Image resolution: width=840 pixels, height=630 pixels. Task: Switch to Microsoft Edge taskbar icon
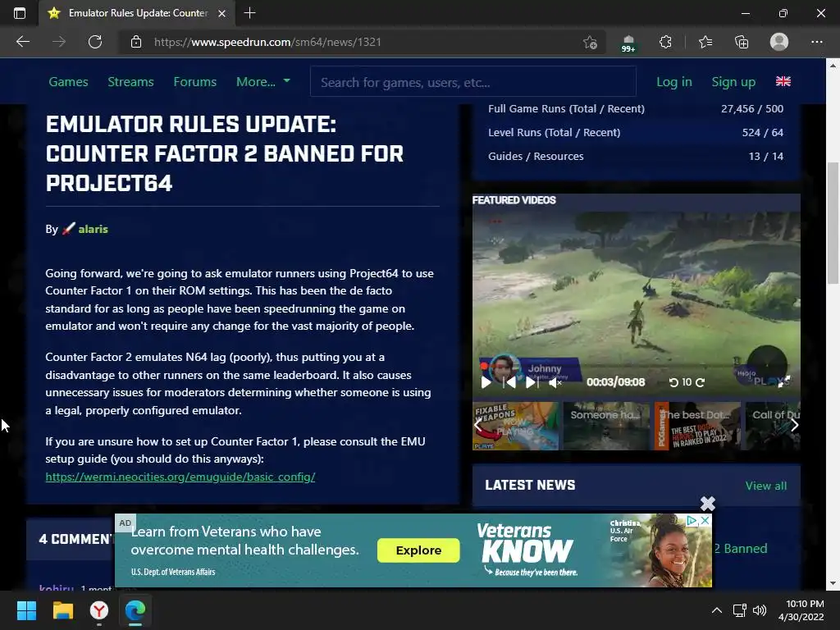[x=135, y=610]
